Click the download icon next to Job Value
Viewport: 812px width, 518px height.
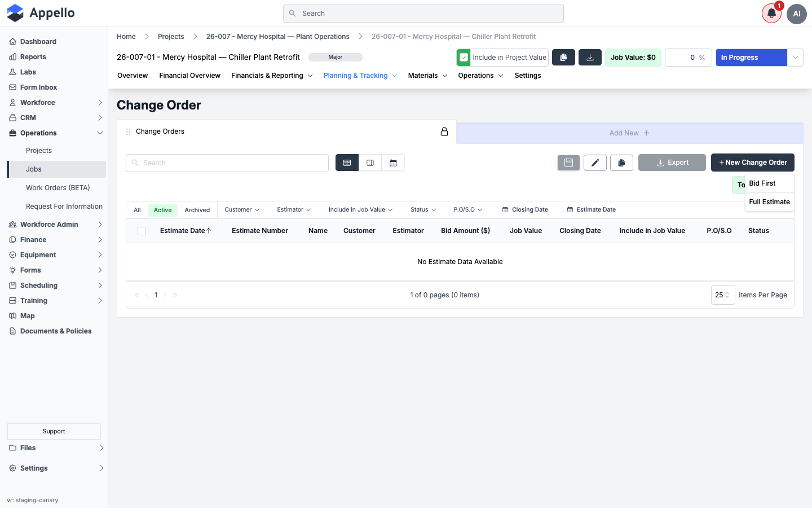590,58
